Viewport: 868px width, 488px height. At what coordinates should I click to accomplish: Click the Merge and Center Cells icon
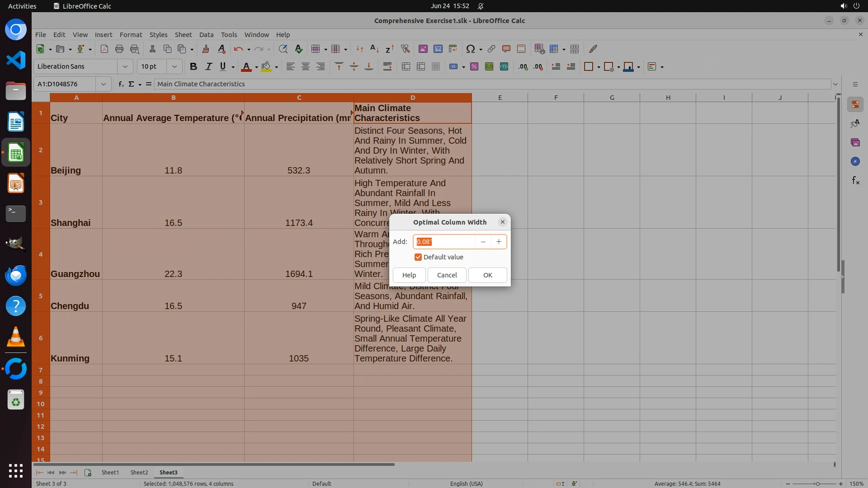(406, 66)
